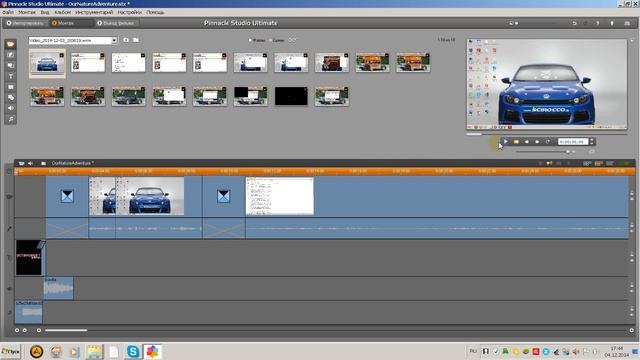Open the photos and frame grabs album tab
The image size is (640, 360).
pos(10,87)
